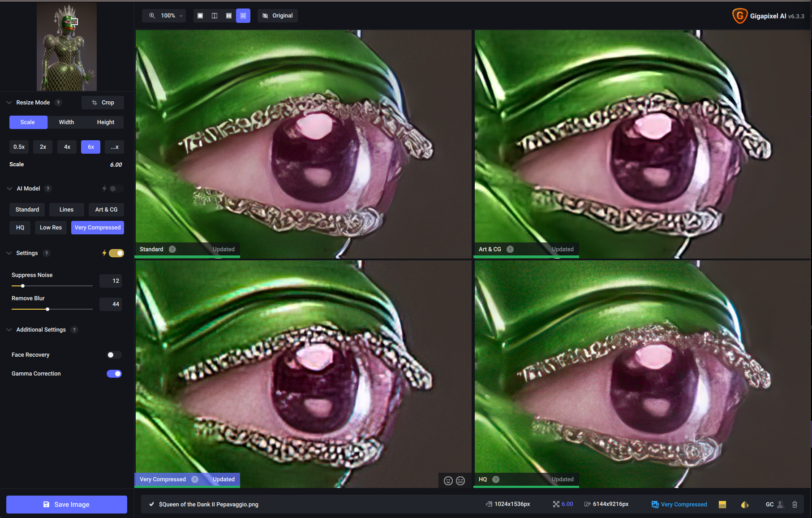Open help for Additional Settings

74,330
